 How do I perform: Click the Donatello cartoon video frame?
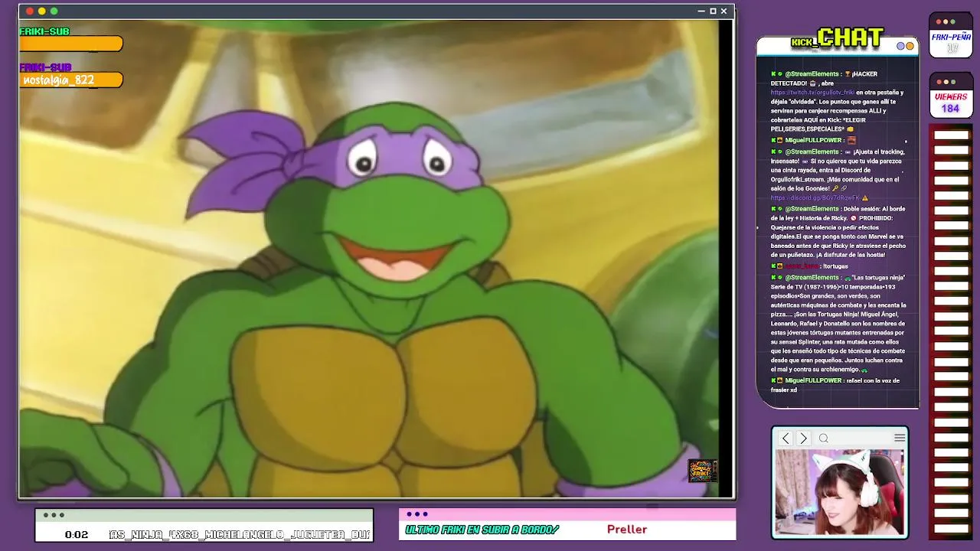369,258
